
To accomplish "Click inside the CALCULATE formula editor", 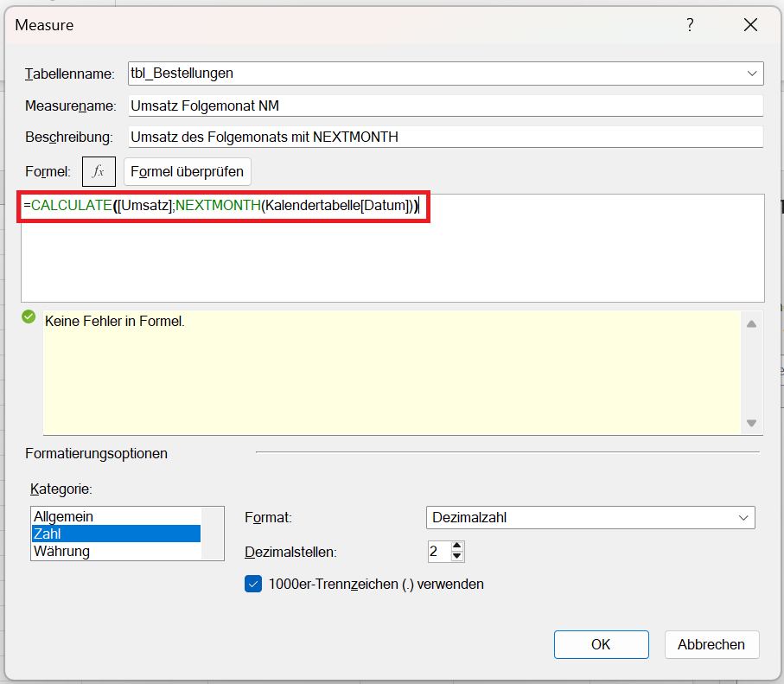I will [392, 251].
